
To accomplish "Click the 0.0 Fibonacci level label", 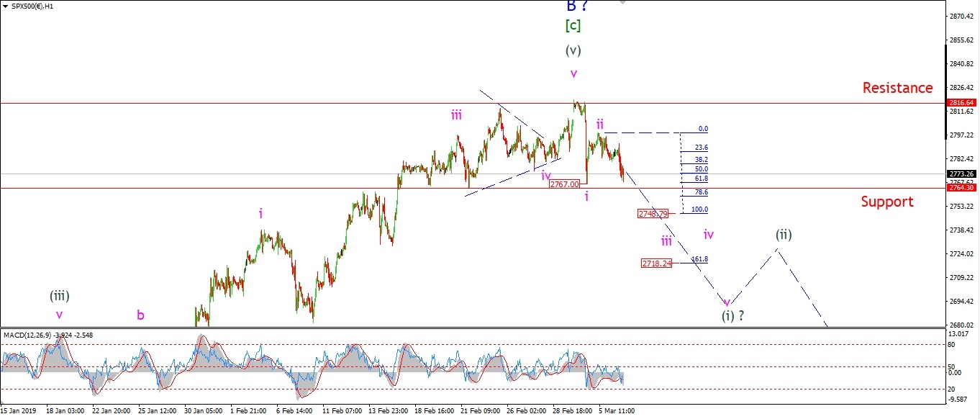I will tap(703, 129).
